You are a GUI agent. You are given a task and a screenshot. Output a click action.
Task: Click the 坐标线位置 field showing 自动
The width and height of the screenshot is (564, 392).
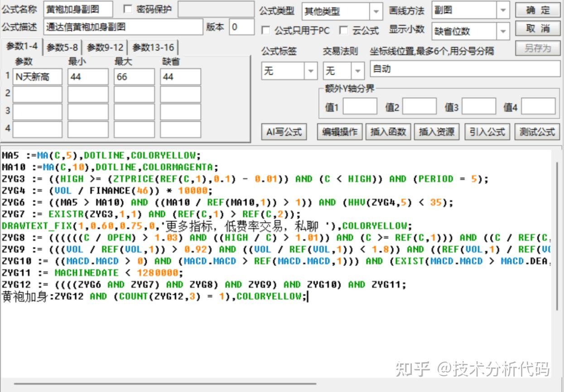pos(465,69)
